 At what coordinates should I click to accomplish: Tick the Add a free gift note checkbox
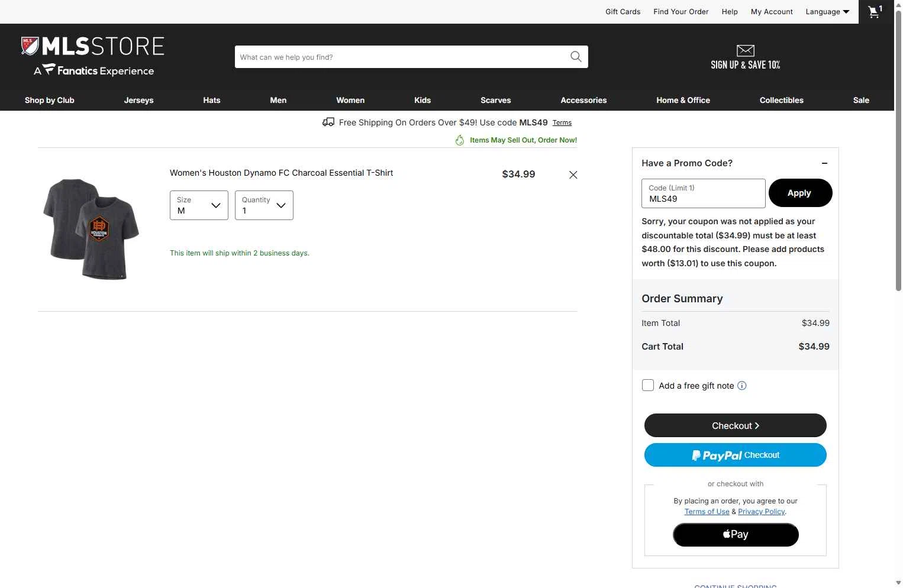click(648, 385)
